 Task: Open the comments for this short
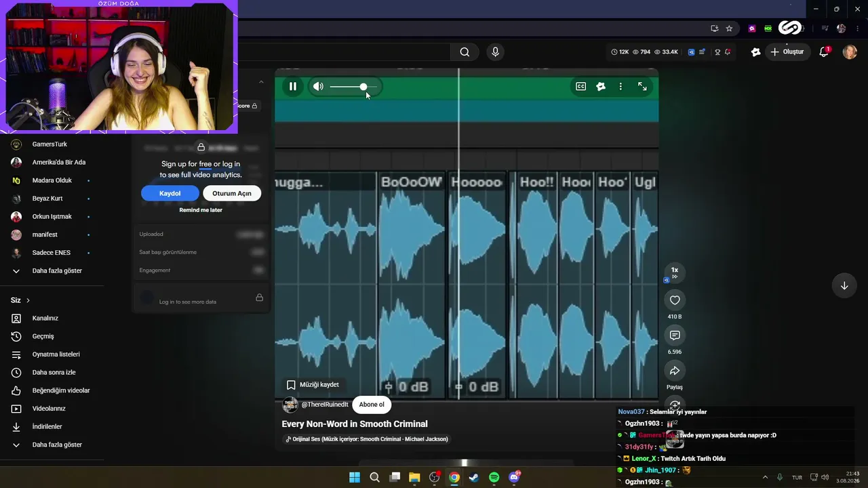coord(675,335)
